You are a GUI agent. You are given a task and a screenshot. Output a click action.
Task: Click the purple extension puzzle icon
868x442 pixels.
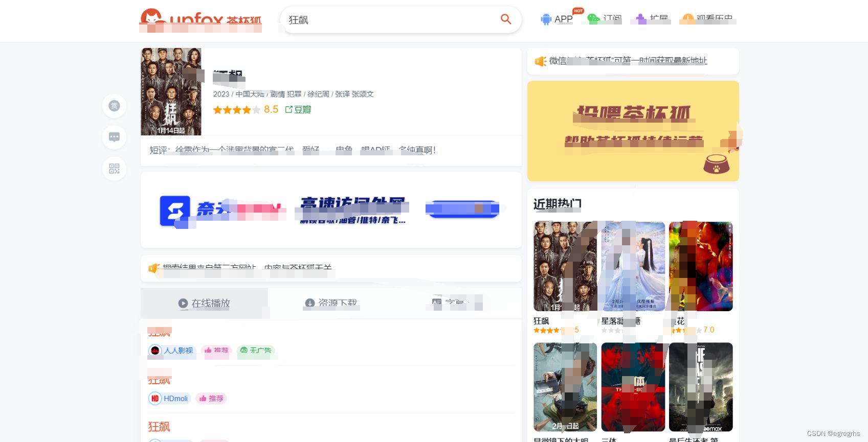coord(640,19)
